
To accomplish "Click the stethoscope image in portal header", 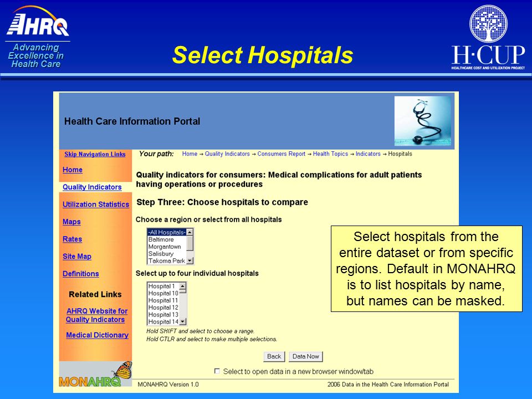I will click(423, 121).
